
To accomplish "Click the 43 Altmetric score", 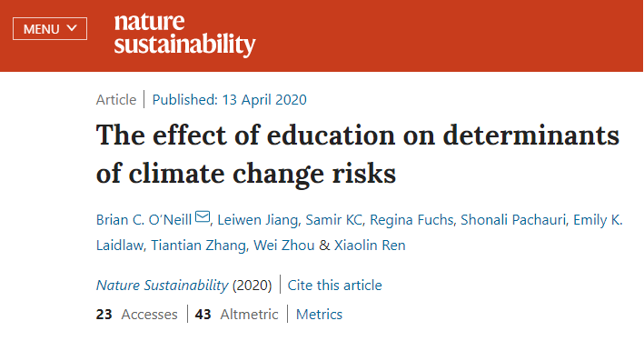I will pos(236,315).
